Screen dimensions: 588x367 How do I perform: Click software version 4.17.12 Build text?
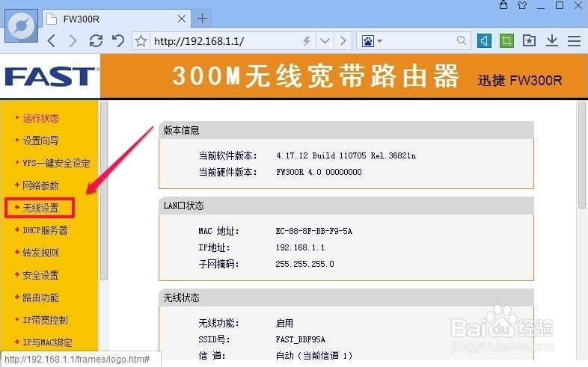tap(346, 155)
